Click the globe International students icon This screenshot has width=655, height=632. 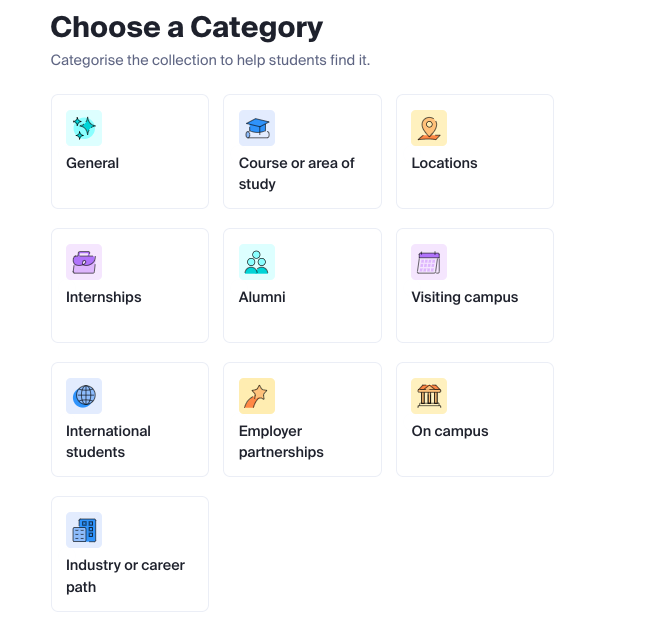coord(84,396)
